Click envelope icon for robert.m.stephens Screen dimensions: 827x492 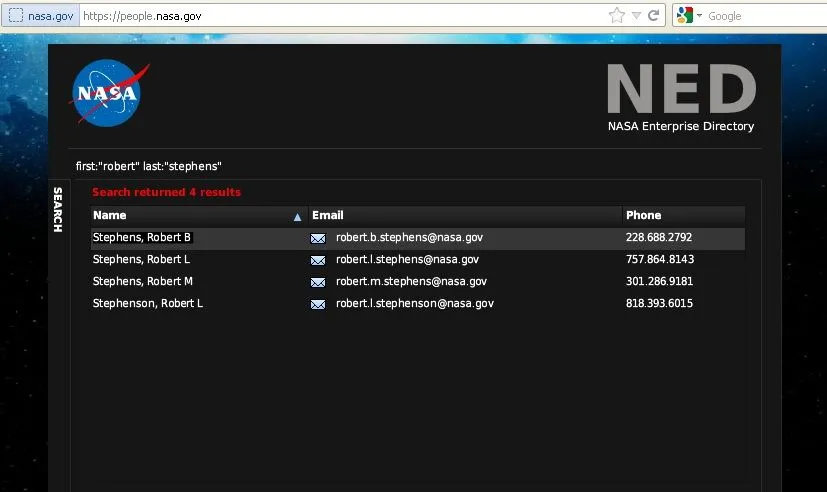point(318,282)
